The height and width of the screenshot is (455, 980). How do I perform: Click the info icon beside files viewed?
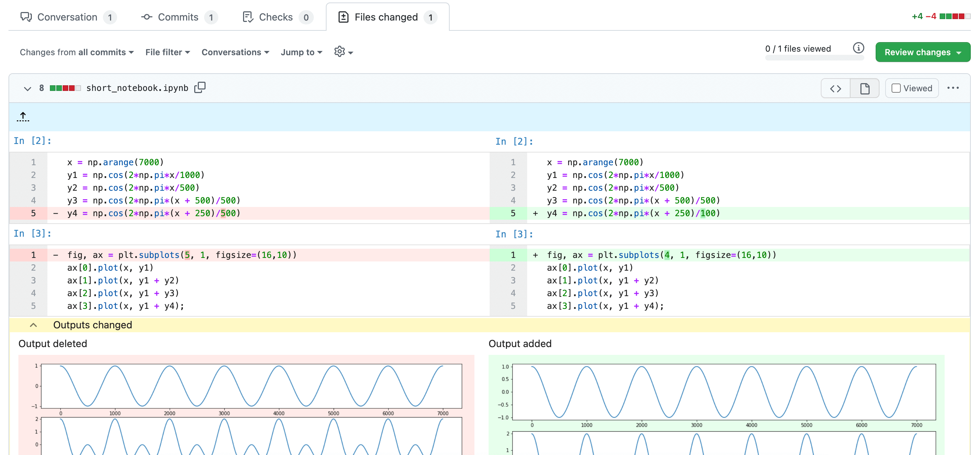pyautogui.click(x=858, y=48)
